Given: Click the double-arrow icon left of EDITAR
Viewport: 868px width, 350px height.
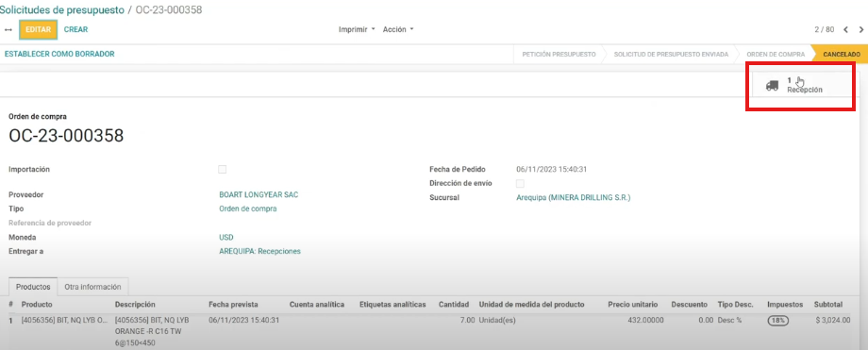Looking at the screenshot, I should pyautogui.click(x=8, y=29).
